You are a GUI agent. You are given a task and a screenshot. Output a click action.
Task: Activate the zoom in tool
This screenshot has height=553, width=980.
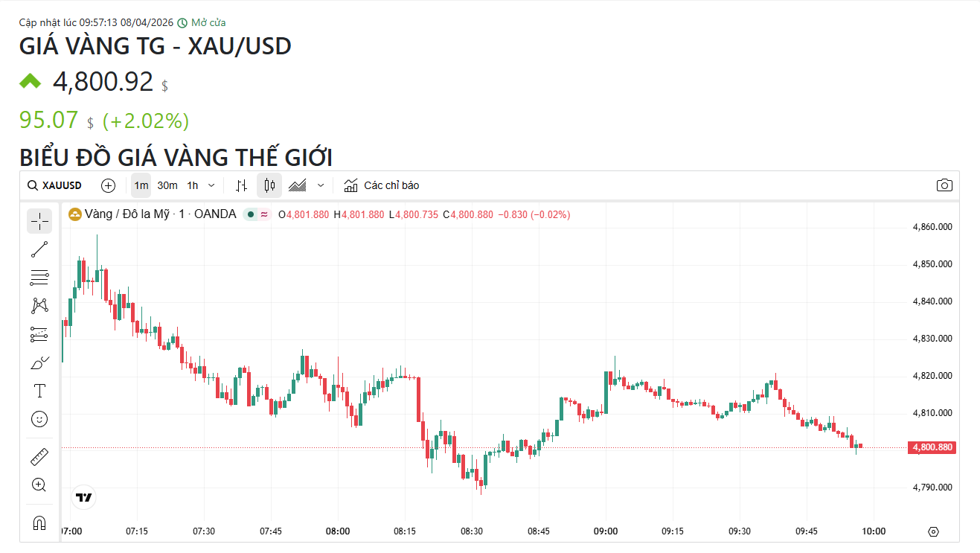(39, 485)
